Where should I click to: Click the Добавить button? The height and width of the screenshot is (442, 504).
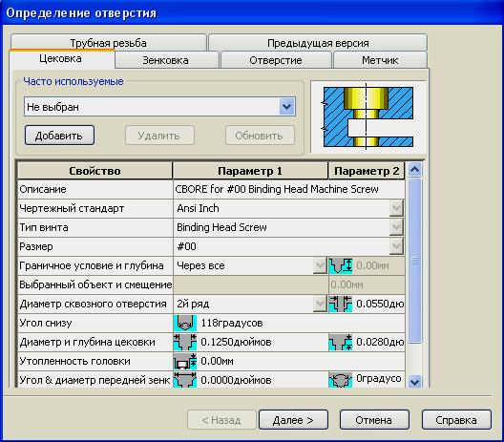(59, 136)
